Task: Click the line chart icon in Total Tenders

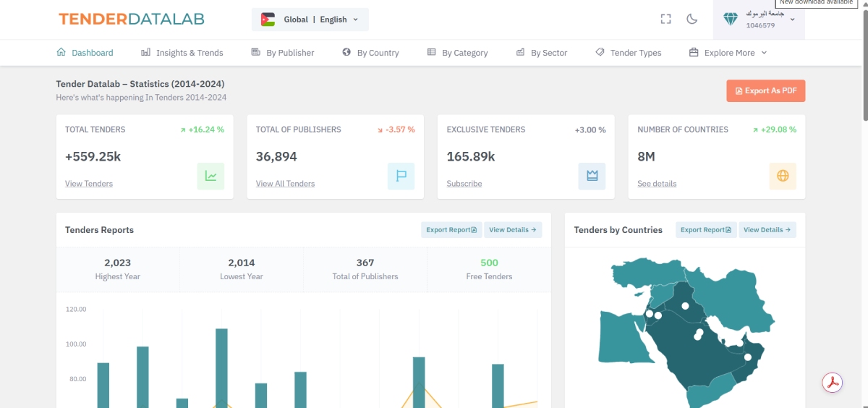Action: [210, 176]
